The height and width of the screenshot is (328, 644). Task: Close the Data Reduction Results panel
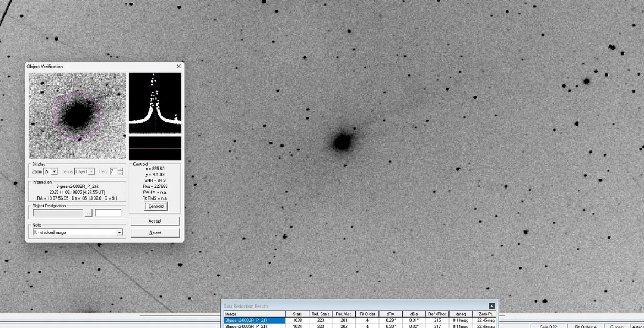[491, 306]
